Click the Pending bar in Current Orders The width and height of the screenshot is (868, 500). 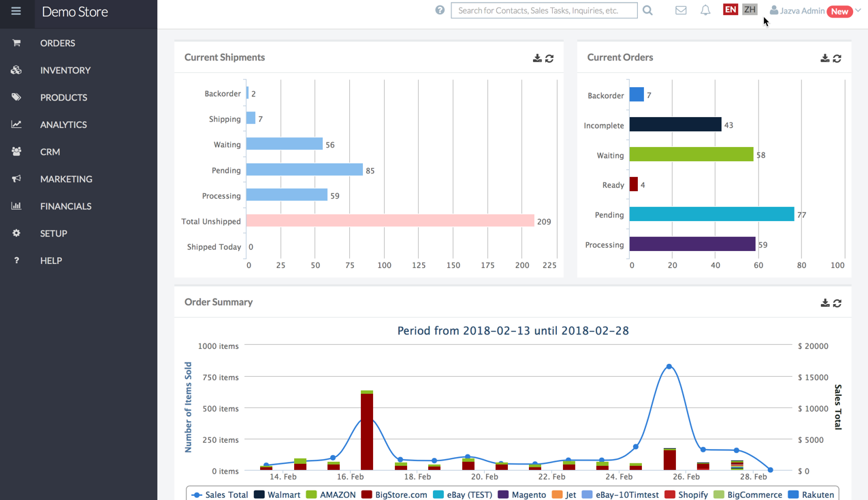(x=711, y=214)
